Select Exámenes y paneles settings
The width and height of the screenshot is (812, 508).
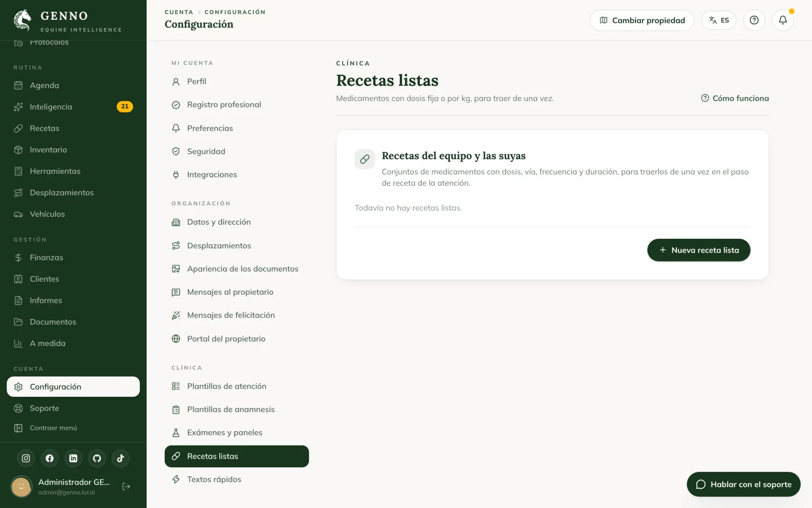(236, 433)
